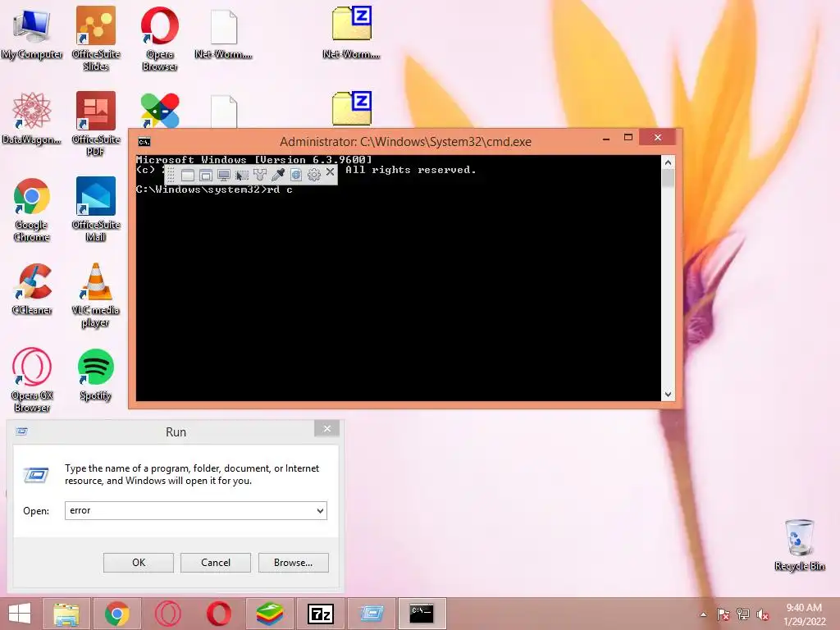Choose the freehand capture tool icon

pos(260,176)
